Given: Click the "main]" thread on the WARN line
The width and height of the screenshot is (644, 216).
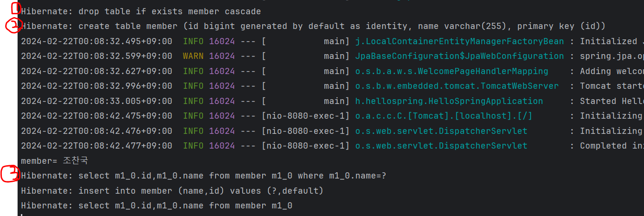Looking at the screenshot, I should (x=337, y=56).
